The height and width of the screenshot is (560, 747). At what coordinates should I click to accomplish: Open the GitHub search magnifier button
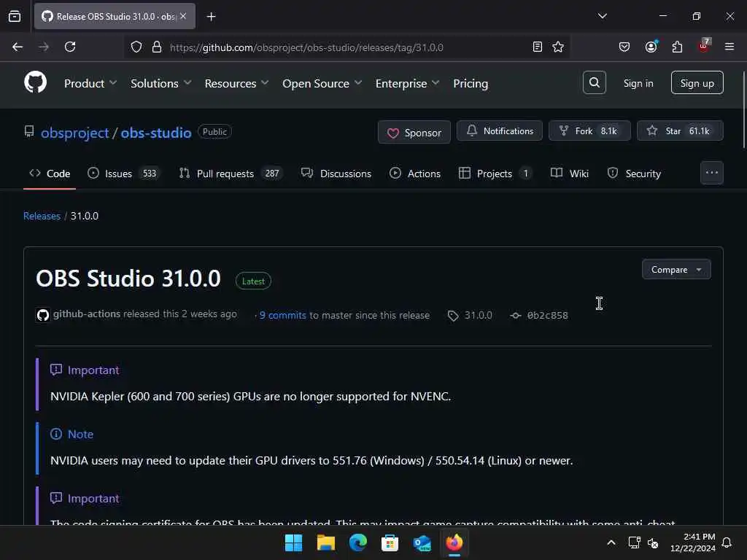[x=594, y=82]
